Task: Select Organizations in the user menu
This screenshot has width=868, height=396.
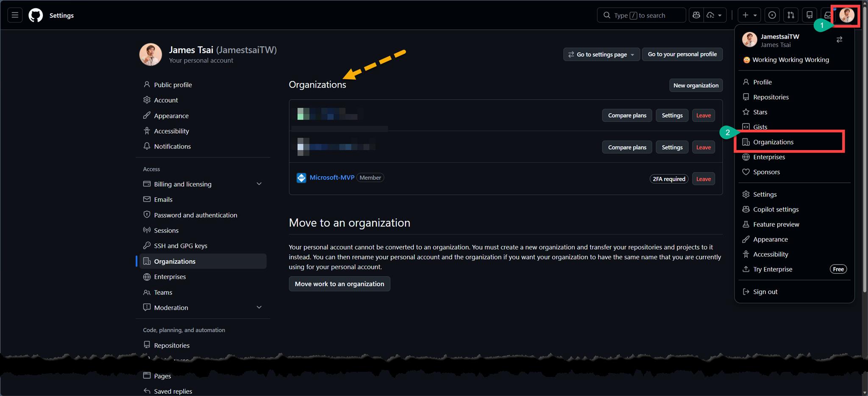Action: tap(773, 142)
